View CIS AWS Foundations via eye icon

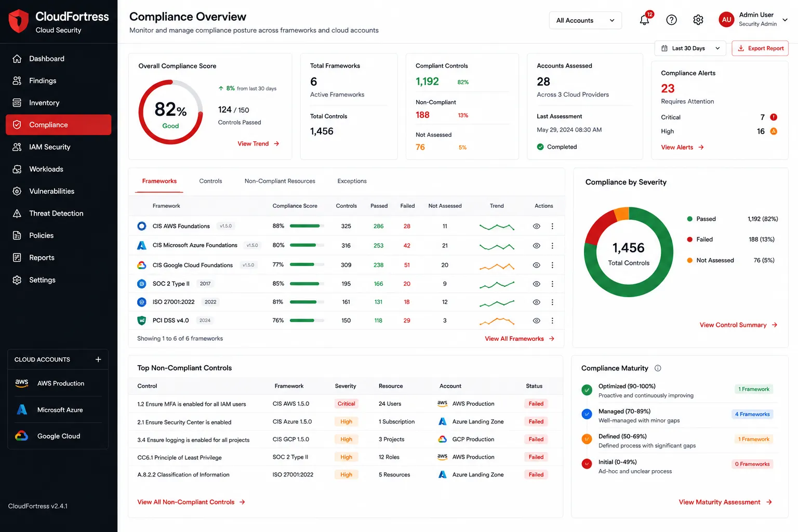537,227
